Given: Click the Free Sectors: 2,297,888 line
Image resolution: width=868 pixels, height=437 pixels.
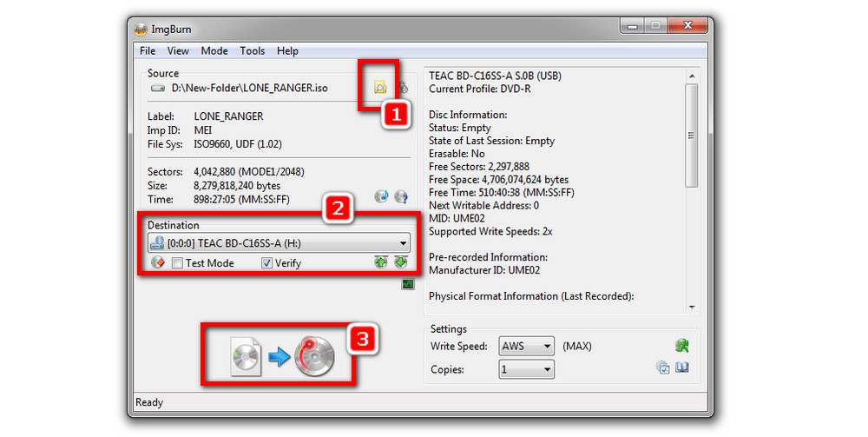Looking at the screenshot, I should coord(479,167).
